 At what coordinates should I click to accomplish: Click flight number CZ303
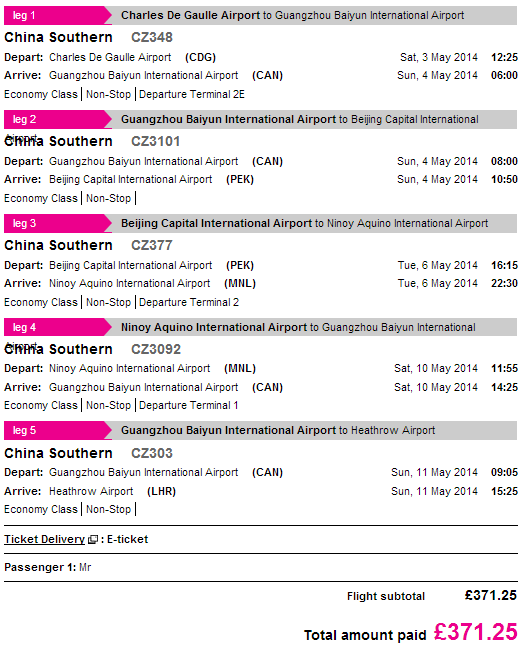pyautogui.click(x=151, y=453)
